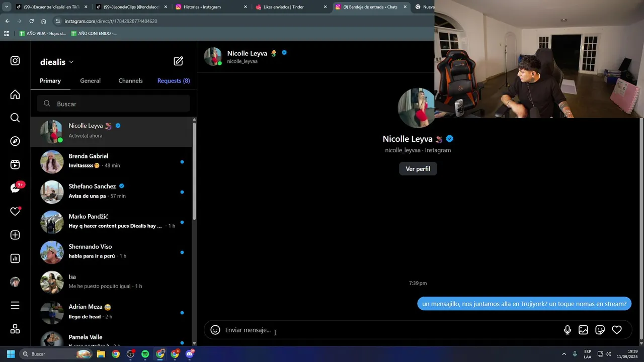
Task: Select the Nicolle Leyva conversation row
Action: pos(111,132)
